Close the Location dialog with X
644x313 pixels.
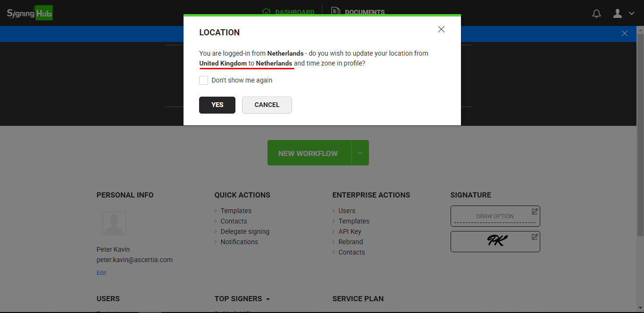click(441, 29)
